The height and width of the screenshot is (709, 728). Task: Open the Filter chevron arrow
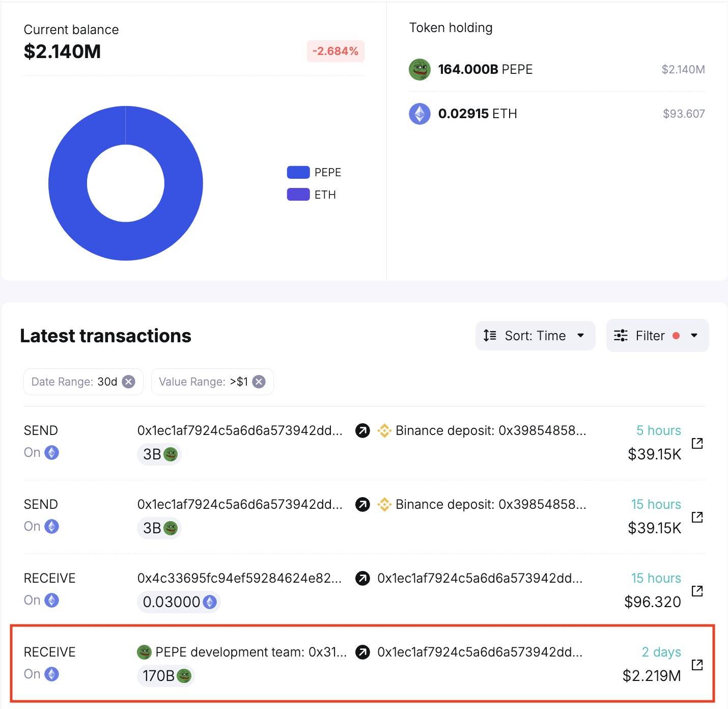click(x=693, y=336)
